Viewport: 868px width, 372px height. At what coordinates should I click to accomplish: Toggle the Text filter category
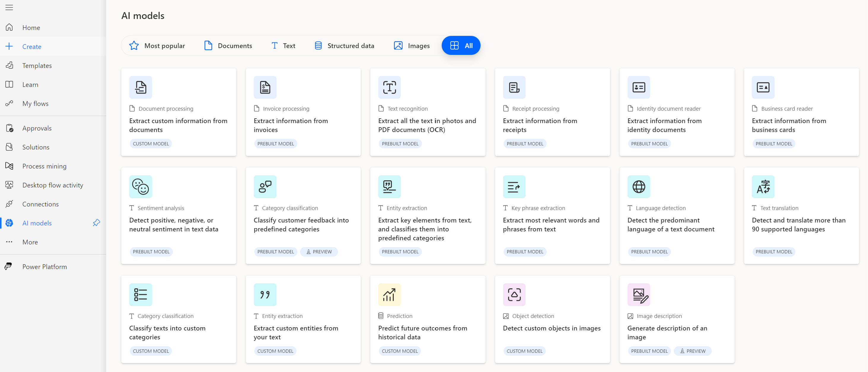click(x=283, y=45)
